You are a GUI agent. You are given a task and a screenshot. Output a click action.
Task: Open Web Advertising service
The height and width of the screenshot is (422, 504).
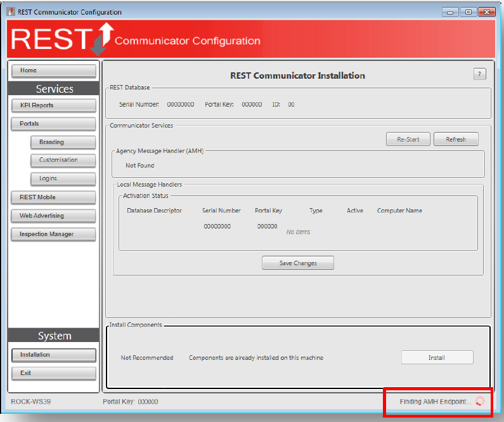pyautogui.click(x=54, y=216)
